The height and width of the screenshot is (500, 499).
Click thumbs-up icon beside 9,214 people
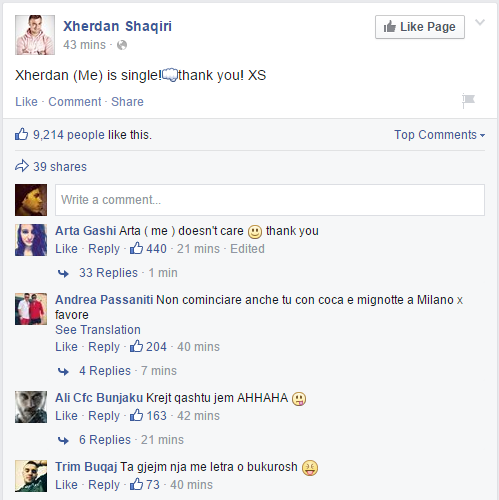[22, 134]
